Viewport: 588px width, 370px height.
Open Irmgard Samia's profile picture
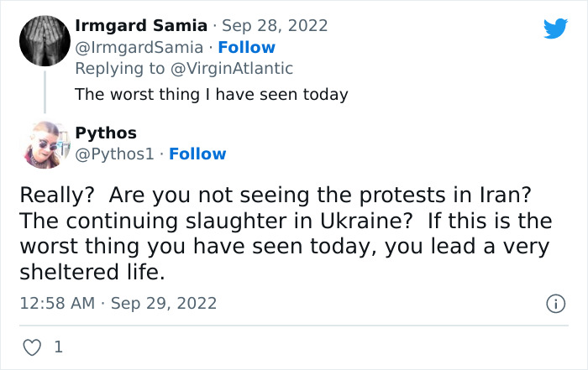44,41
